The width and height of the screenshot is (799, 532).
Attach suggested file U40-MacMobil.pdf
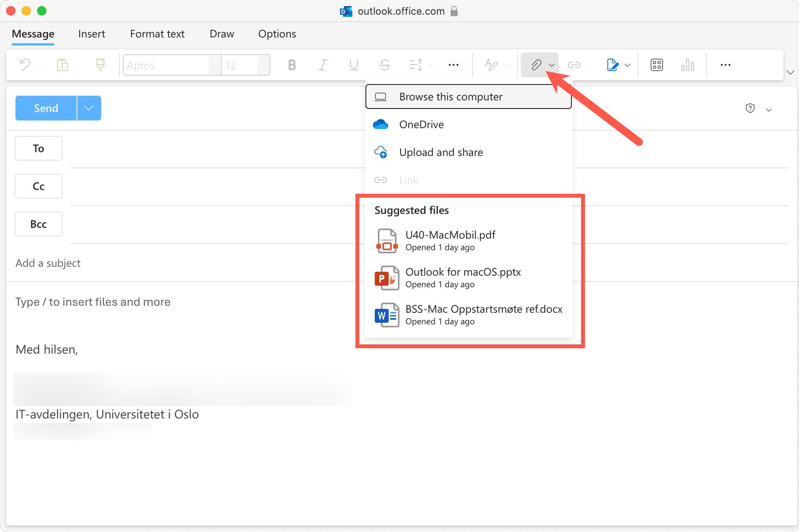coord(468,240)
